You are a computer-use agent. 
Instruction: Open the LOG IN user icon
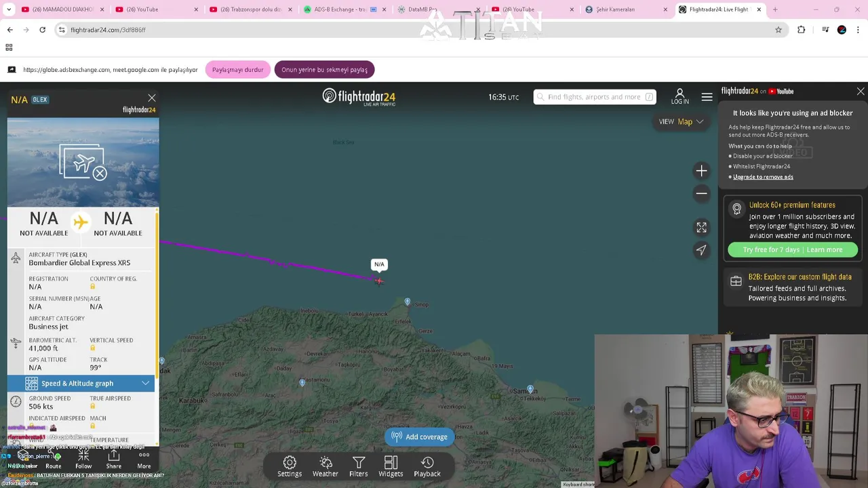[x=679, y=96]
